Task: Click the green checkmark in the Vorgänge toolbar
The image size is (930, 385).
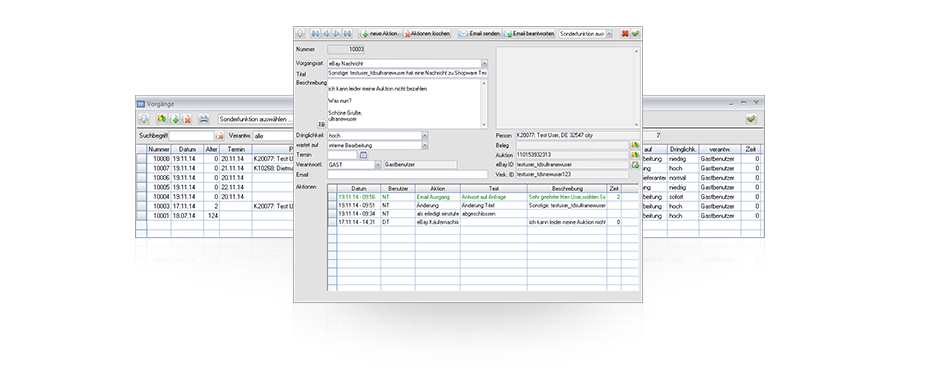Action: tap(751, 119)
